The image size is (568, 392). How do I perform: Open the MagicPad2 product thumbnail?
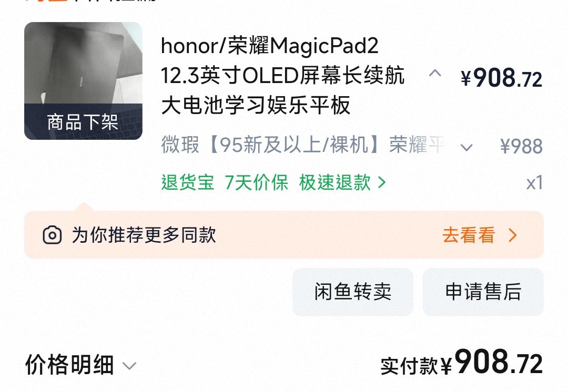click(83, 81)
